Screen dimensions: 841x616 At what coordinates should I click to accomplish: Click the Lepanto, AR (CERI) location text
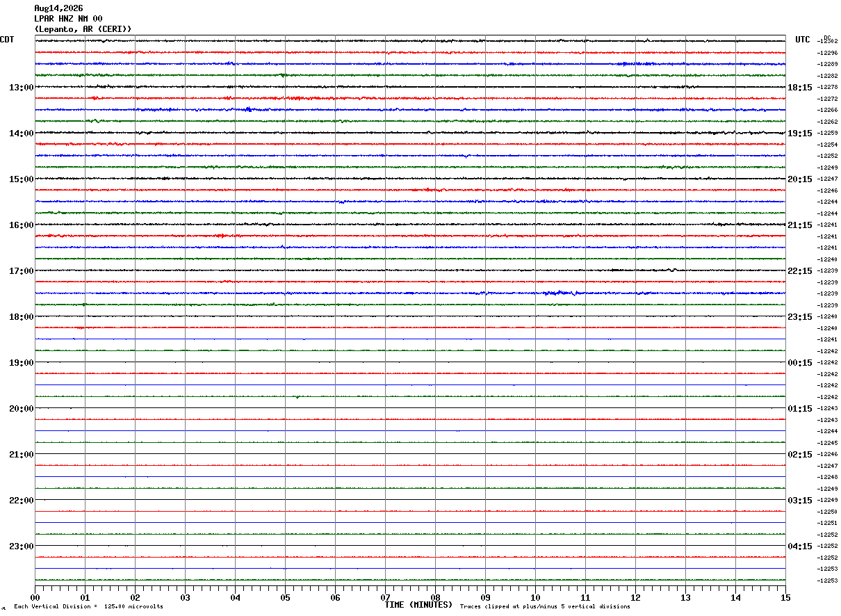coord(83,29)
